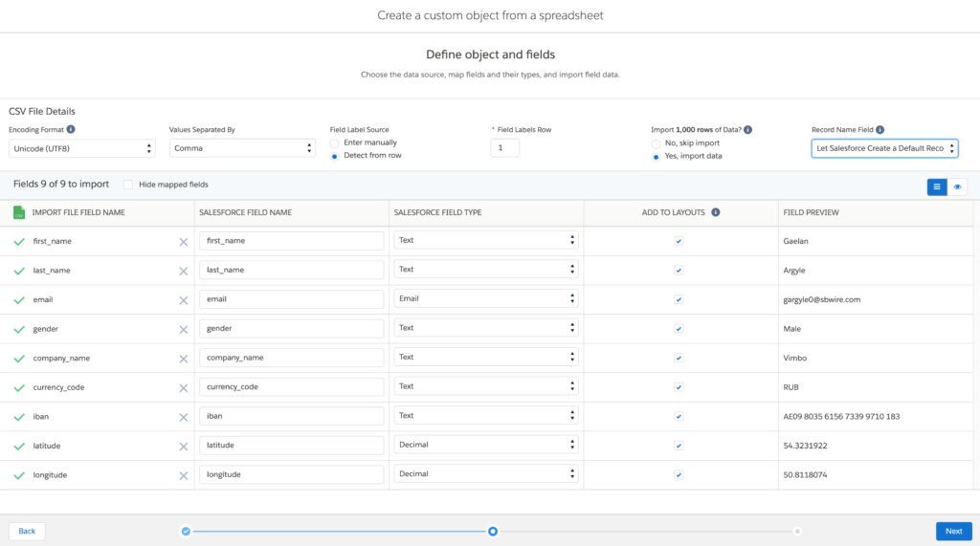The image size is (980, 546).
Task: Uncheck Add to Layouts for email
Action: 679,300
